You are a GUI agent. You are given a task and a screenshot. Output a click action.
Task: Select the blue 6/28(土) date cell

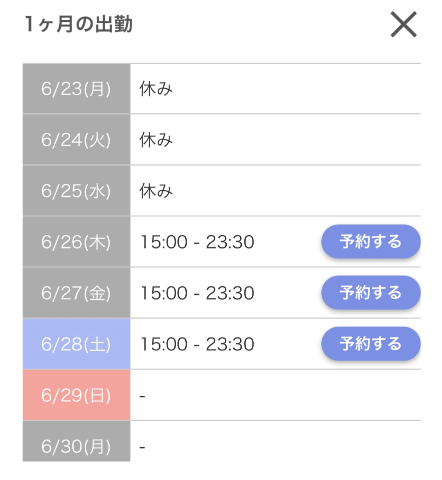point(76,344)
